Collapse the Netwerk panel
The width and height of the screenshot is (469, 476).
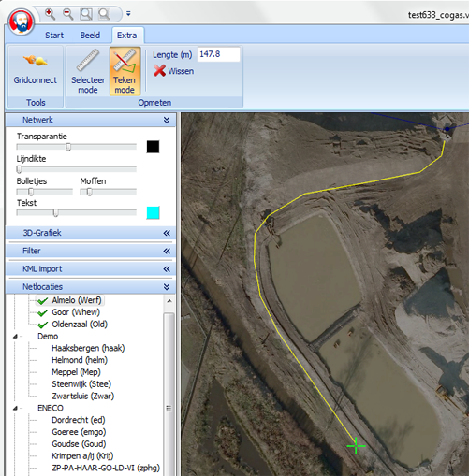pyautogui.click(x=167, y=120)
